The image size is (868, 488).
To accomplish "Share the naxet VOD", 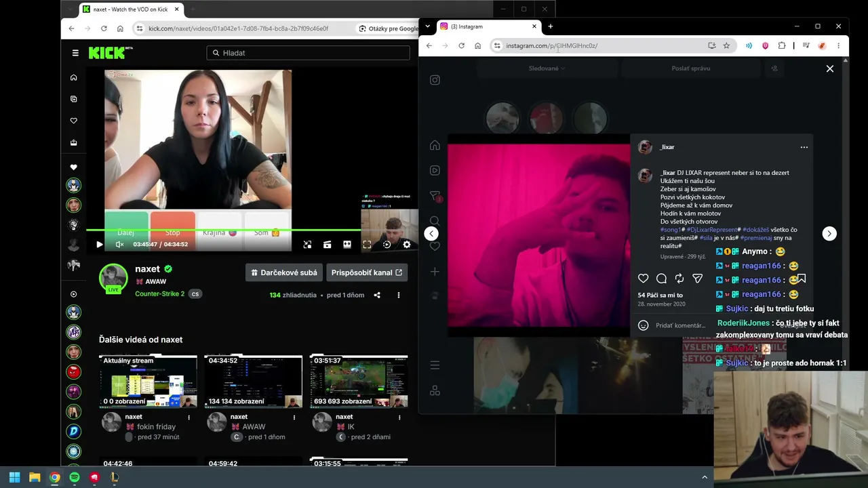I will [377, 295].
